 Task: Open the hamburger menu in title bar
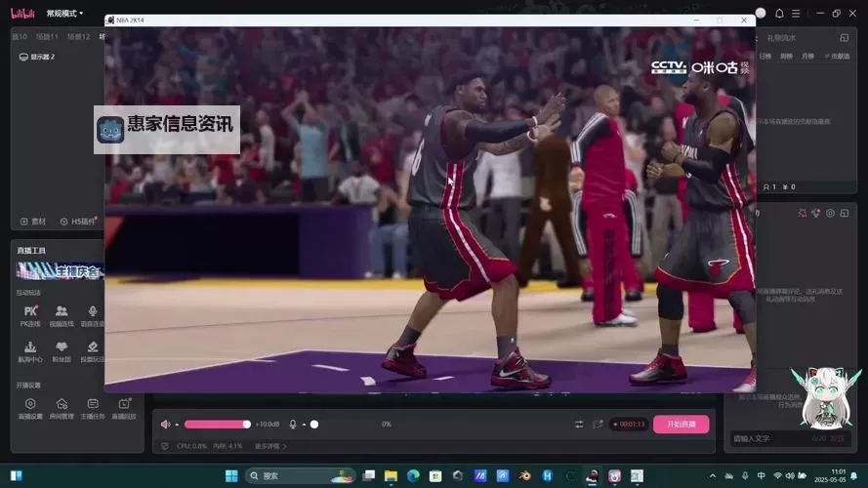[x=796, y=14]
